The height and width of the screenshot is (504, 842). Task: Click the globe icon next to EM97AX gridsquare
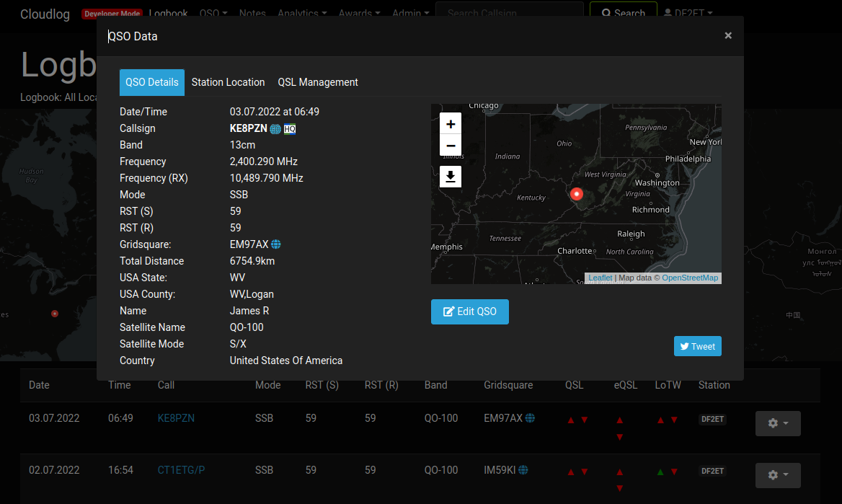tap(275, 244)
